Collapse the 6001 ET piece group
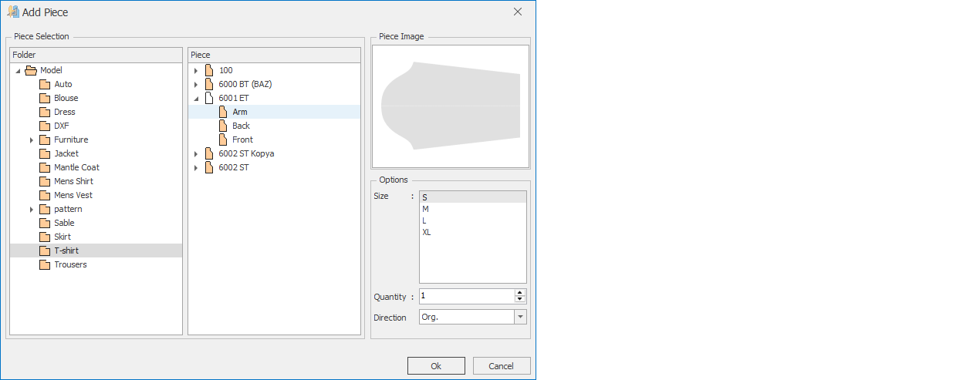This screenshot has height=380, width=980. click(x=196, y=99)
